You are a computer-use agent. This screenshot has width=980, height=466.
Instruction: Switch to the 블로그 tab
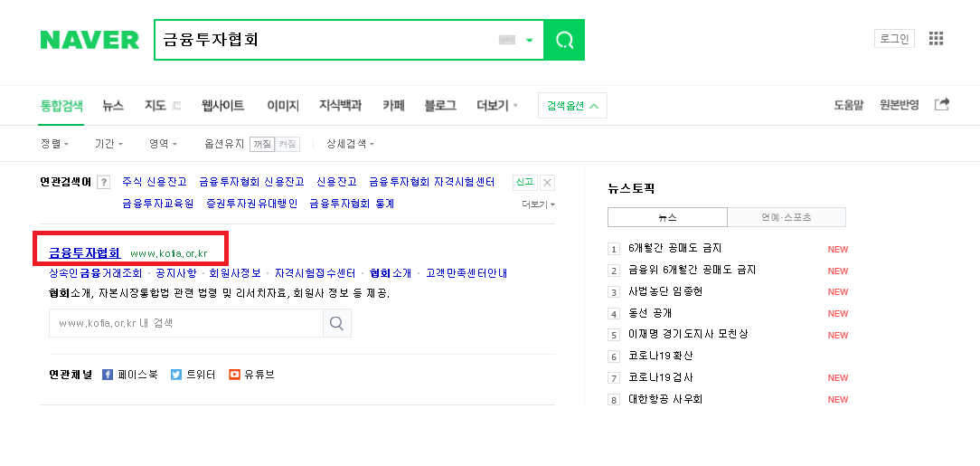[x=440, y=106]
